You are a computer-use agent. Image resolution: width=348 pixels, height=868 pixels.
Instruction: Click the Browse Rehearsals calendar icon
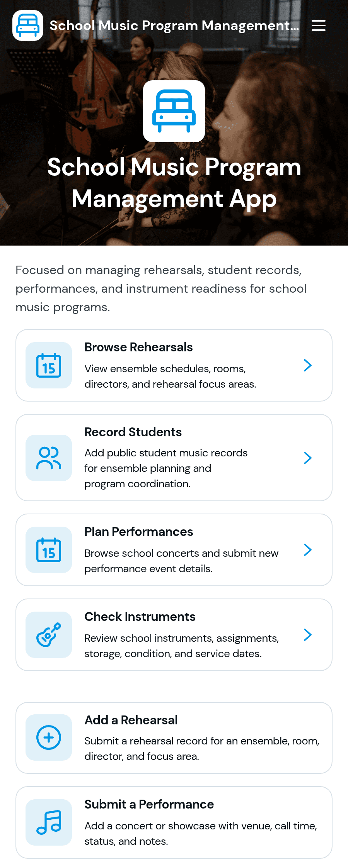click(x=49, y=365)
